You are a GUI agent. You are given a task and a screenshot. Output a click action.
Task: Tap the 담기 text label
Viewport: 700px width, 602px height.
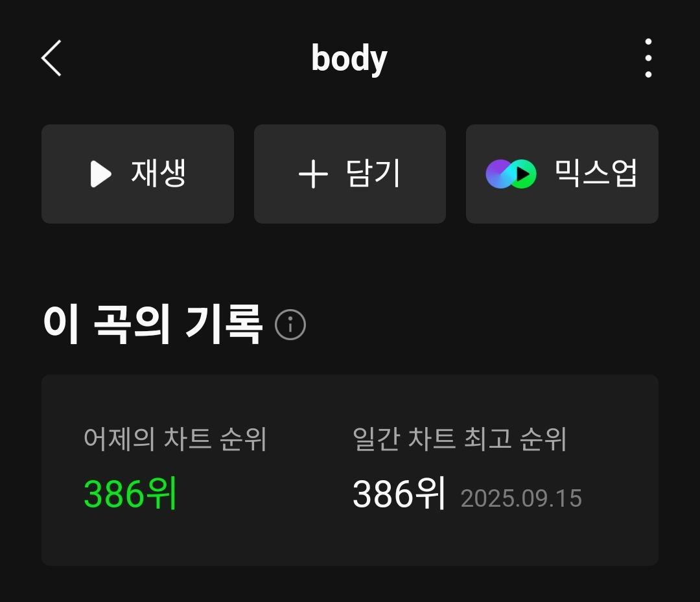pyautogui.click(x=372, y=173)
